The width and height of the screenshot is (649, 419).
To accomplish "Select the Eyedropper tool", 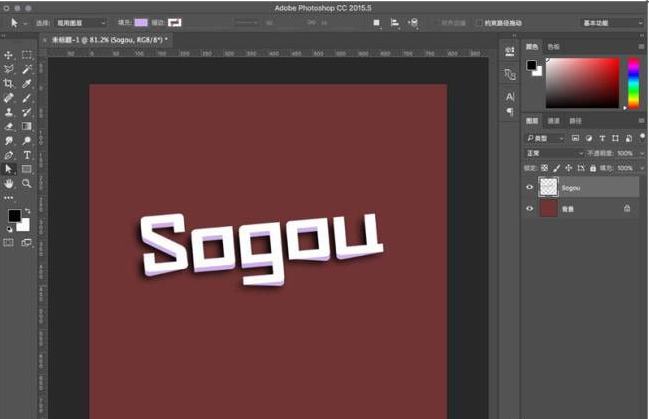I will tap(27, 84).
